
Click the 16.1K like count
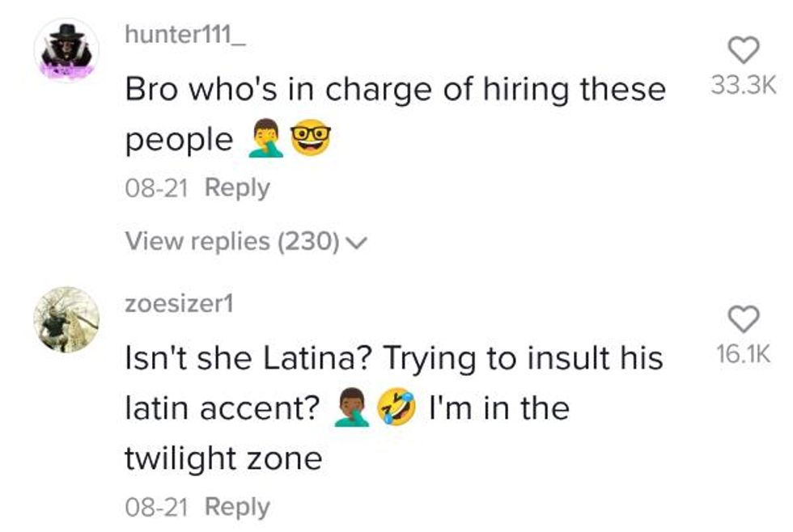pos(743,355)
